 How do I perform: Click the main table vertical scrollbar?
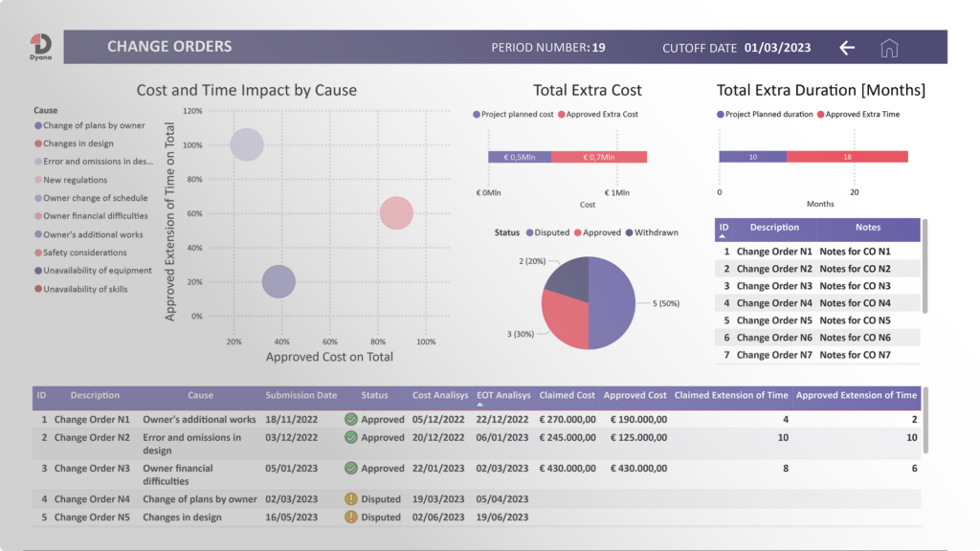click(x=925, y=421)
